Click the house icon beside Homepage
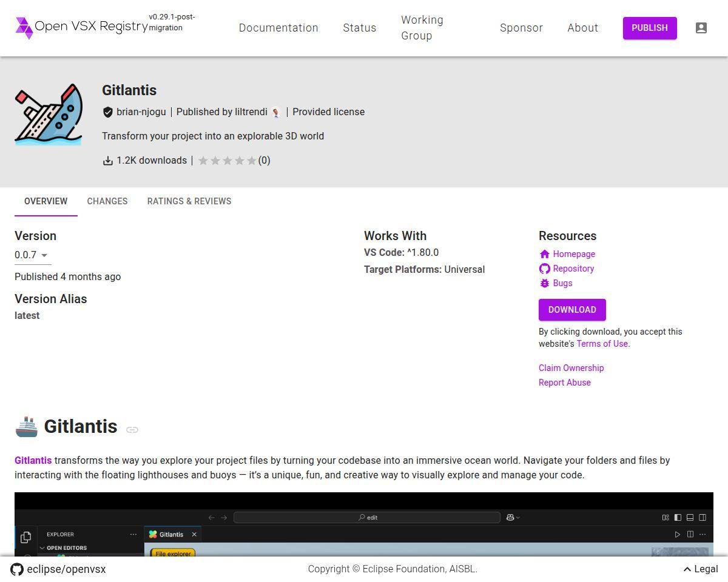Screen dimensions: 728x582 point(544,254)
